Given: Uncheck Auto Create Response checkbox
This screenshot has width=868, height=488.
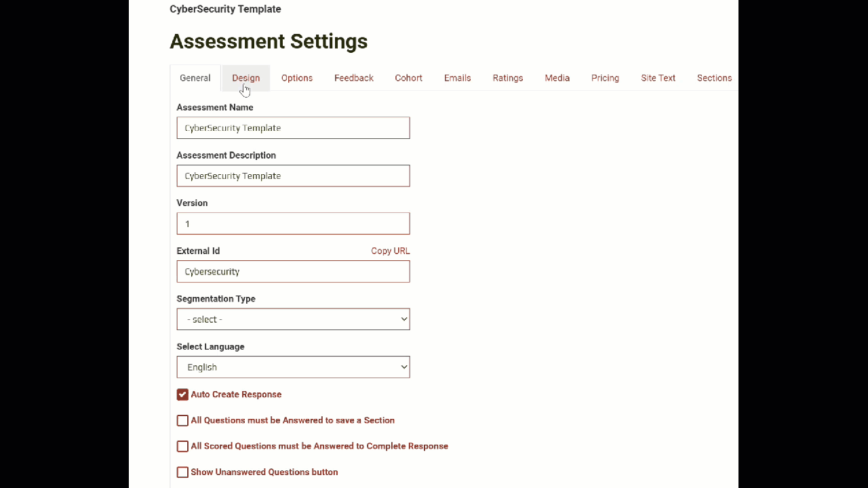Looking at the screenshot, I should click(x=182, y=394).
